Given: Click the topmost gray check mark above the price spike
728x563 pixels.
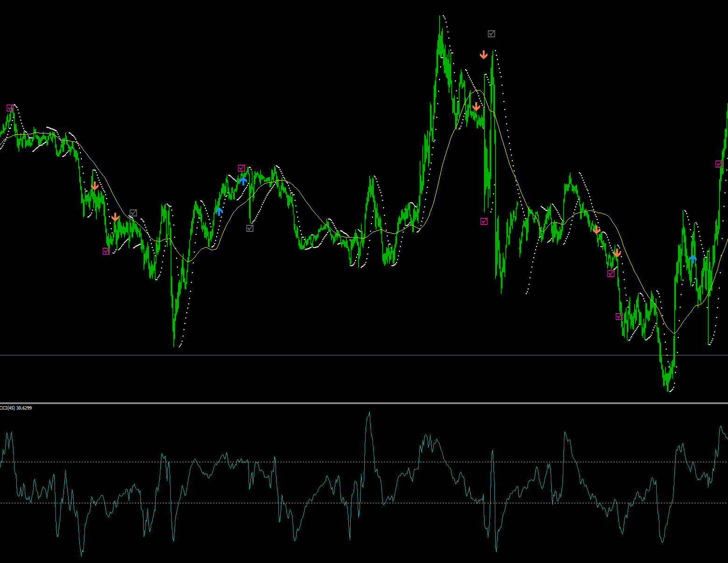Looking at the screenshot, I should tap(492, 34).
